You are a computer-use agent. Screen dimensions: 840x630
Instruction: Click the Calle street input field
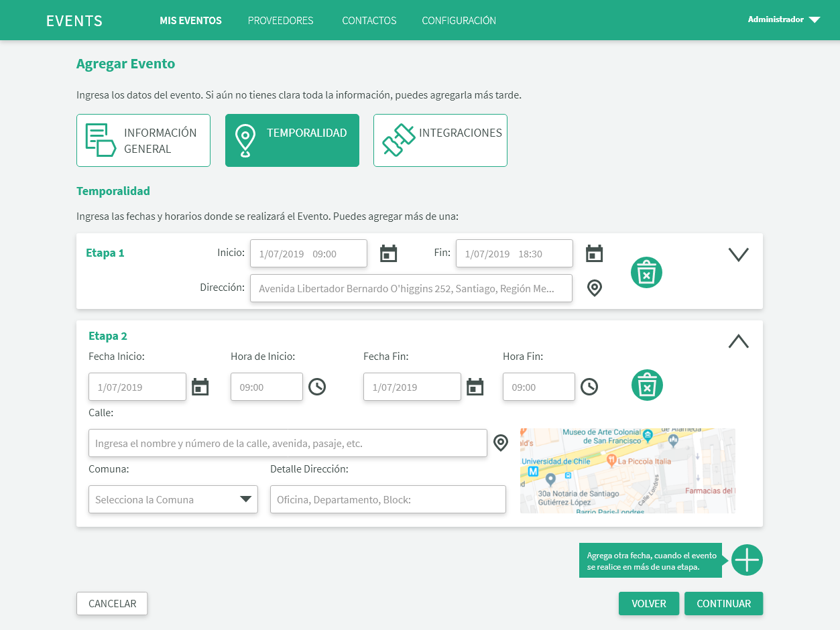point(288,443)
